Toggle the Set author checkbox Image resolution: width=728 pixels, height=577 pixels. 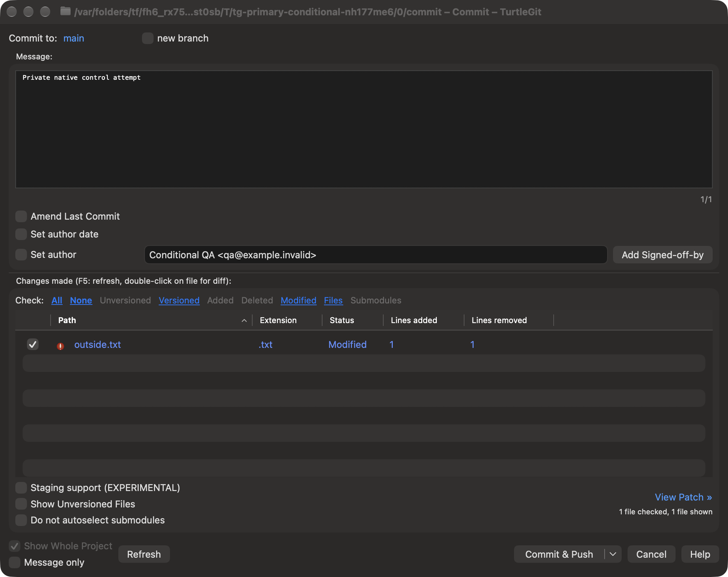point(21,255)
